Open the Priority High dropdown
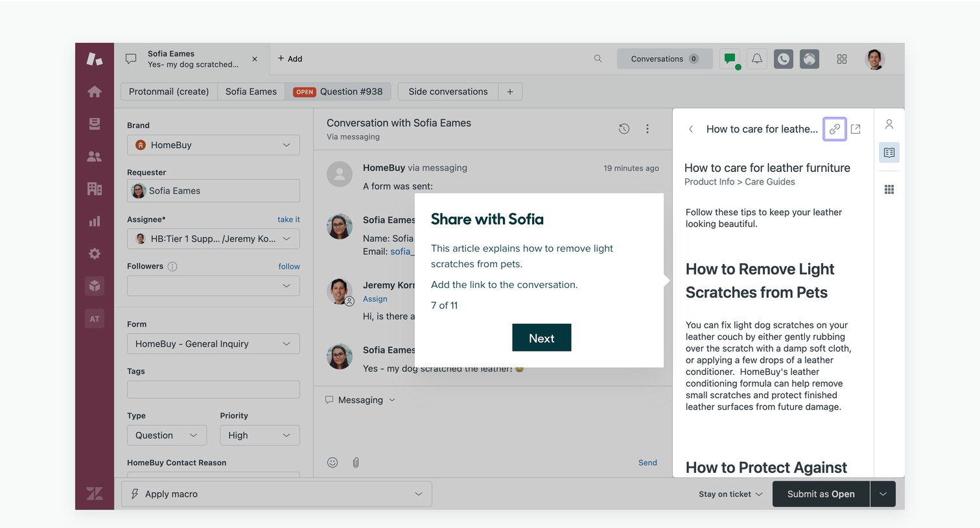 260,435
